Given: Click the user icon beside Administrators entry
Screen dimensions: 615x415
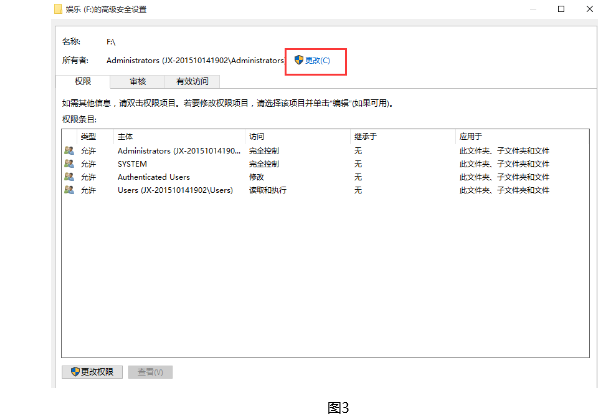Looking at the screenshot, I should click(68, 150).
